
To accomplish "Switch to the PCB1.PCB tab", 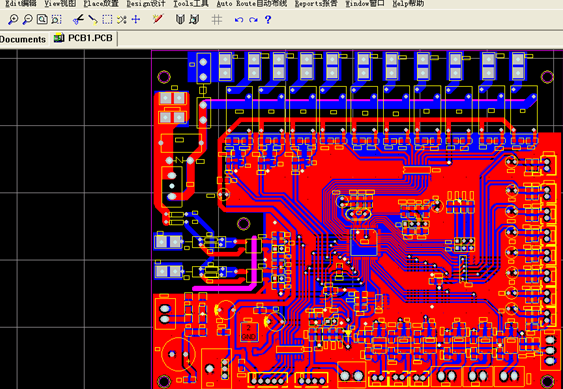I will [x=84, y=38].
